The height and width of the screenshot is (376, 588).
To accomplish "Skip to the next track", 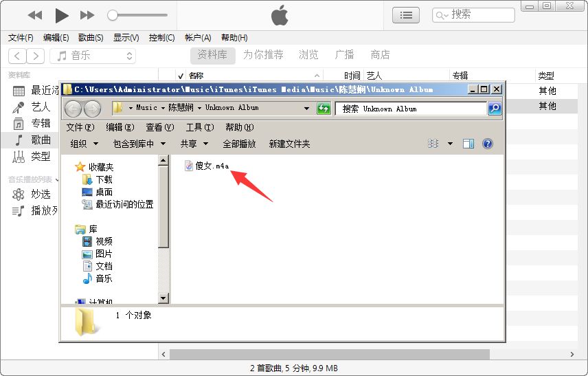I will tap(87, 15).
